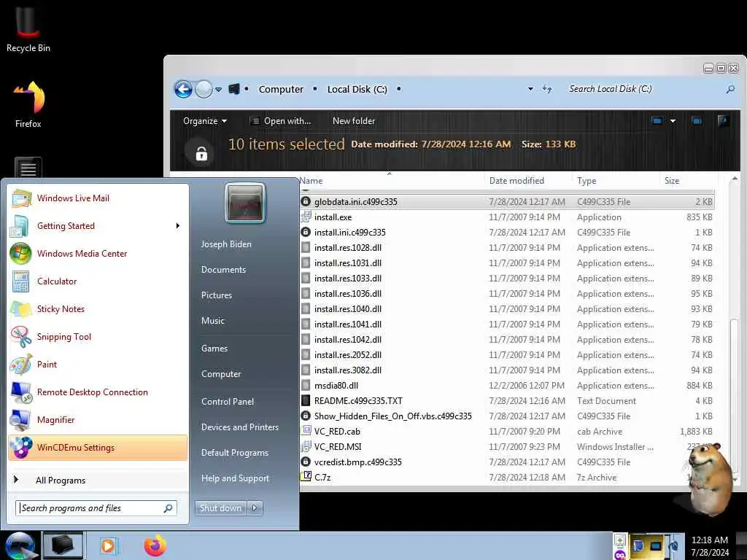Click New folder button
The image size is (747, 560).
pyautogui.click(x=354, y=121)
